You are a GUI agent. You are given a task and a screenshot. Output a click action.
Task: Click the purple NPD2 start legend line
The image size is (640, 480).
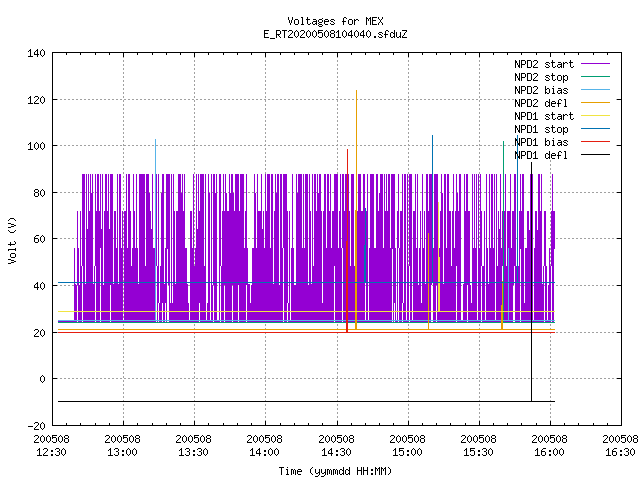tap(596, 64)
